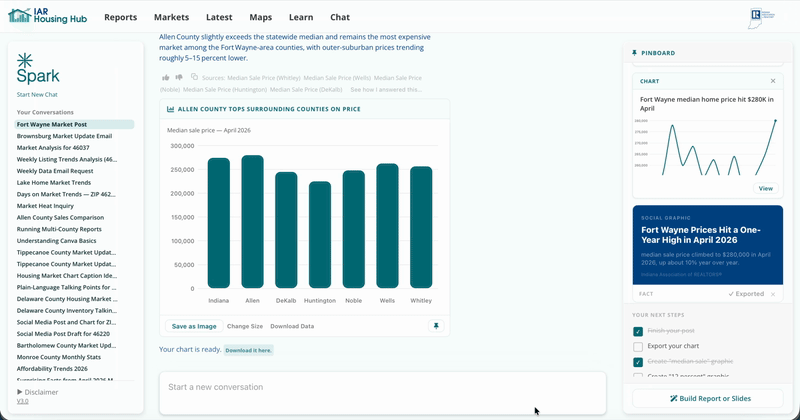
Task: Copy the response with the copy icon
Action: (x=194, y=77)
